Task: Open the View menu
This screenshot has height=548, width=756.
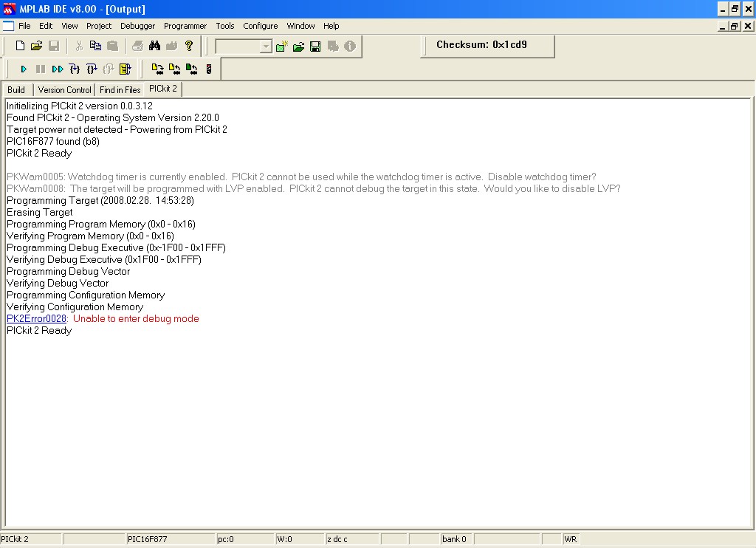Action: [x=69, y=26]
